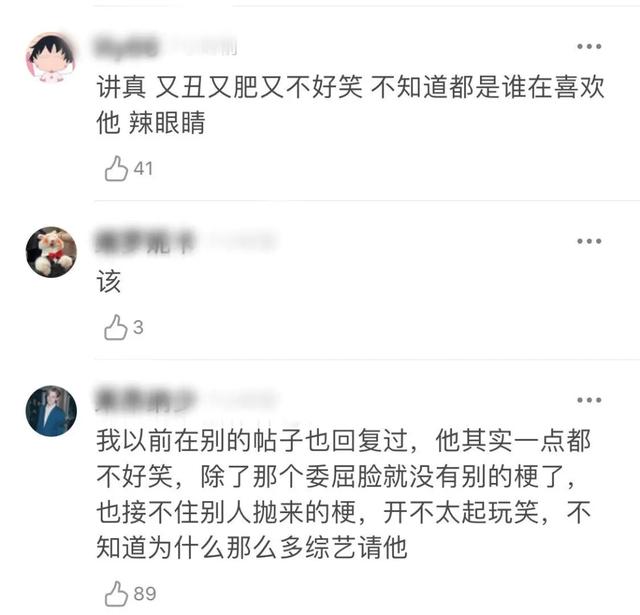
Task: Tap the like count 89
Action: (x=145, y=594)
